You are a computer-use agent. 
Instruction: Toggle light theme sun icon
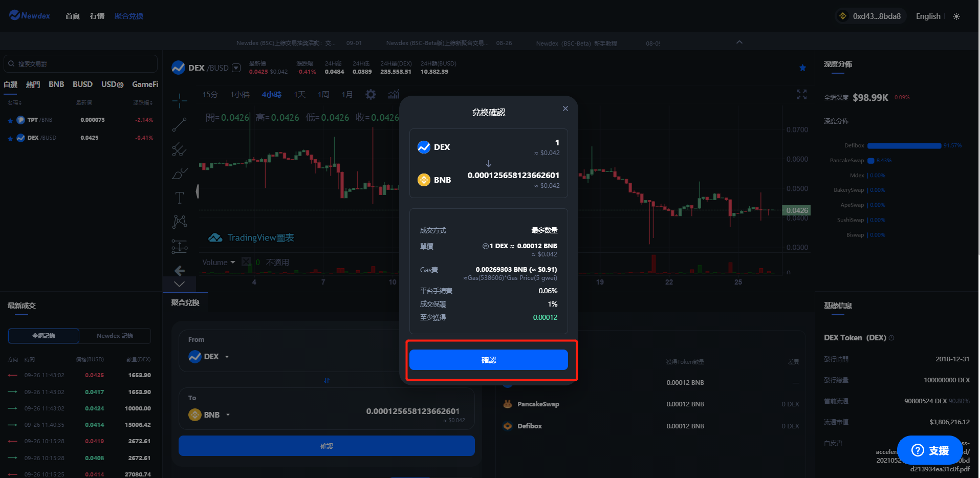click(x=956, y=16)
